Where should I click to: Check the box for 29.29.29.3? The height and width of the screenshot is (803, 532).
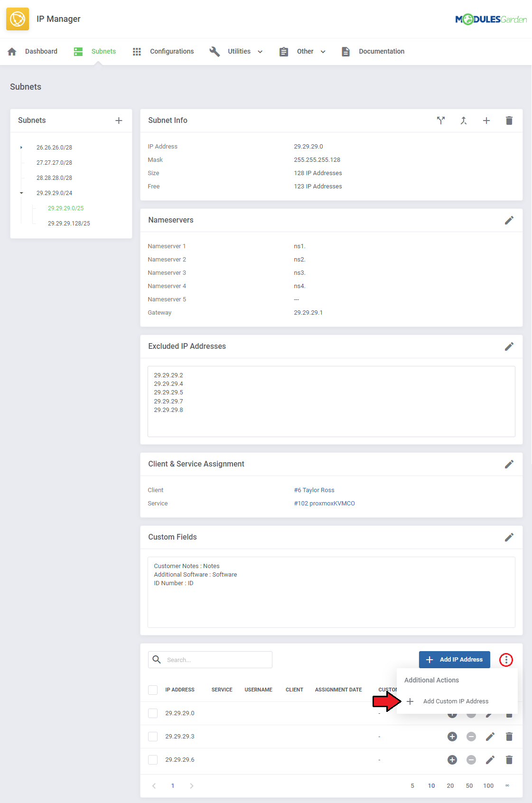[x=153, y=737]
